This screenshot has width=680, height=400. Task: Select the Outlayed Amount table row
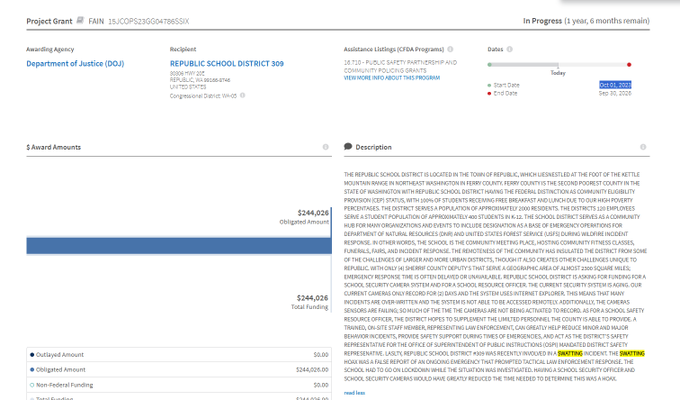click(178, 354)
